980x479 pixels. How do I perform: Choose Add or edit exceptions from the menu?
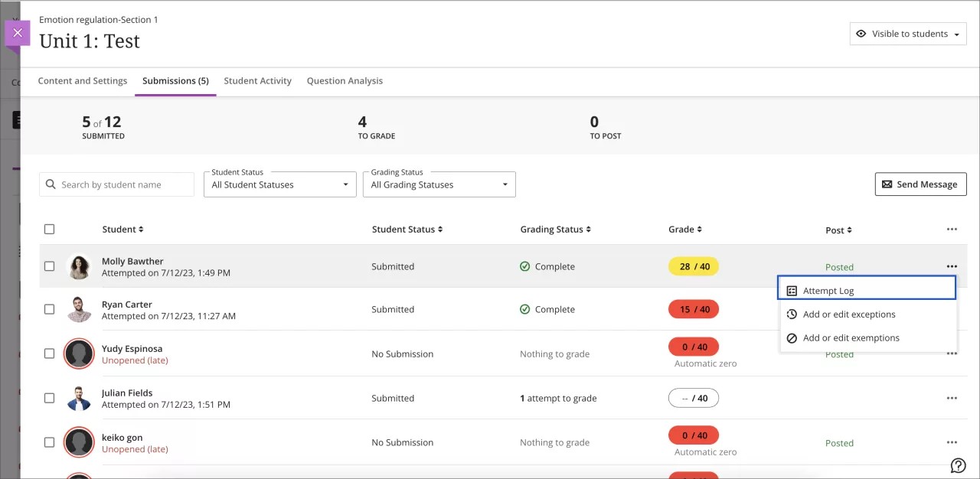tap(849, 314)
